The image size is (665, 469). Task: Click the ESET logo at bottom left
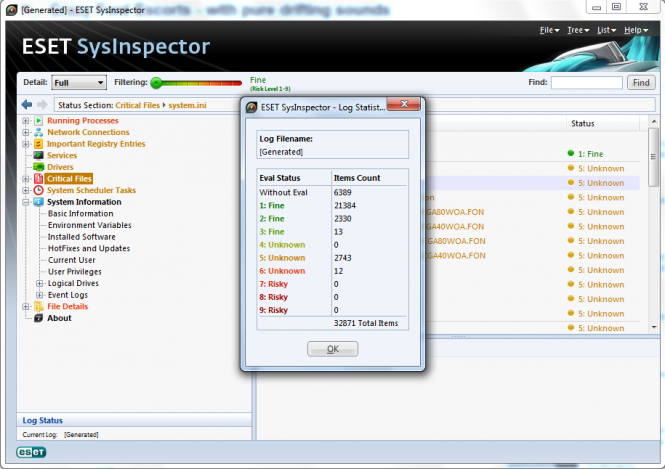click(31, 452)
